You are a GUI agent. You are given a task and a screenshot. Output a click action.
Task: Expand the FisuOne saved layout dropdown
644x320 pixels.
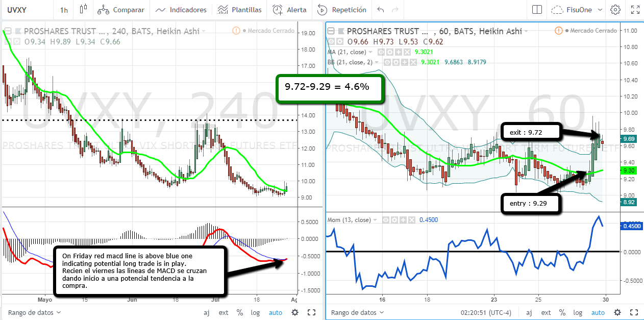tap(600, 10)
